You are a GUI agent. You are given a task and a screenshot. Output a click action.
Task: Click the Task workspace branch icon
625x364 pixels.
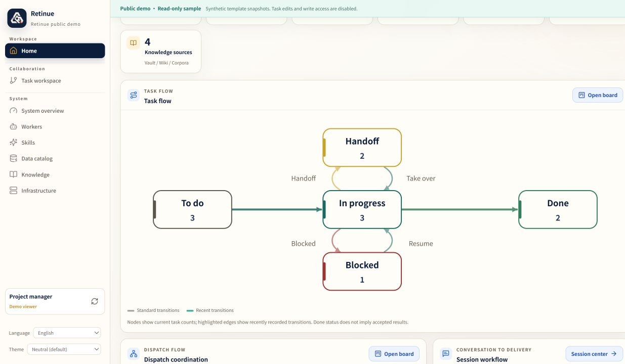click(14, 80)
